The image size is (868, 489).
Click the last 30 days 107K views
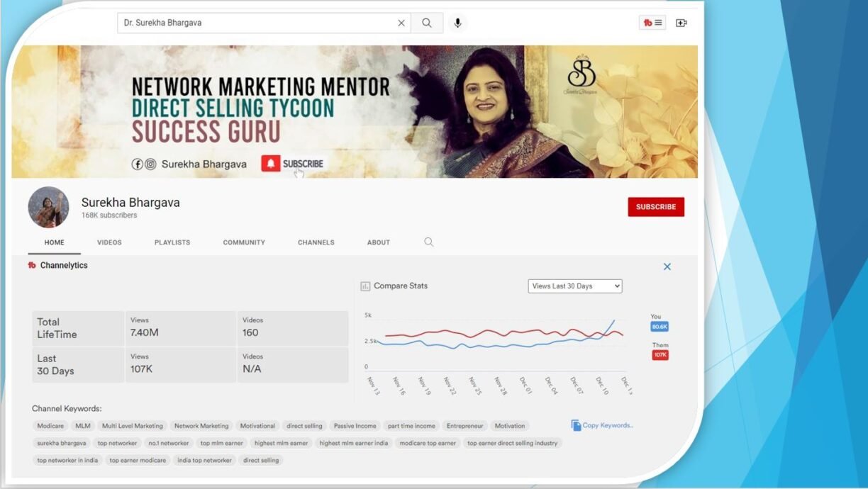click(x=141, y=369)
